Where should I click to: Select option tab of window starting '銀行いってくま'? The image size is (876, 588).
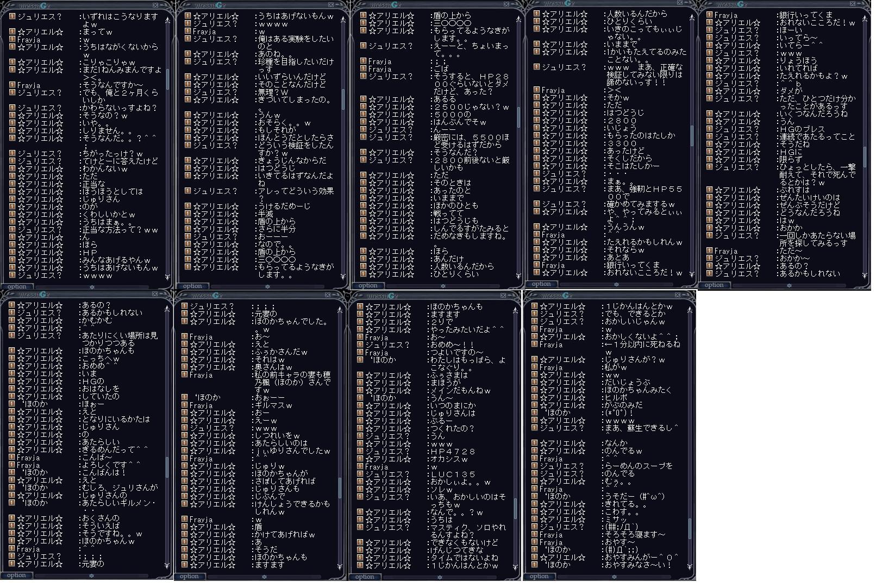(714, 285)
